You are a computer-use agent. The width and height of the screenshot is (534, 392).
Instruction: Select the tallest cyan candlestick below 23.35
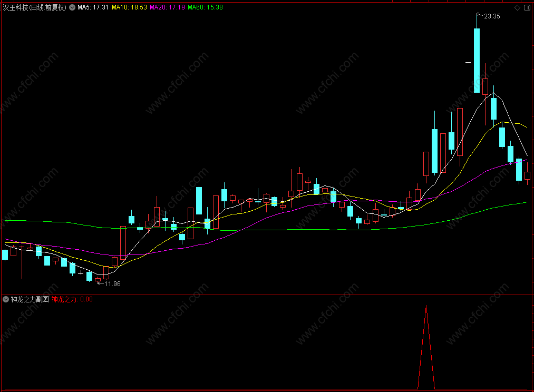coord(477,60)
